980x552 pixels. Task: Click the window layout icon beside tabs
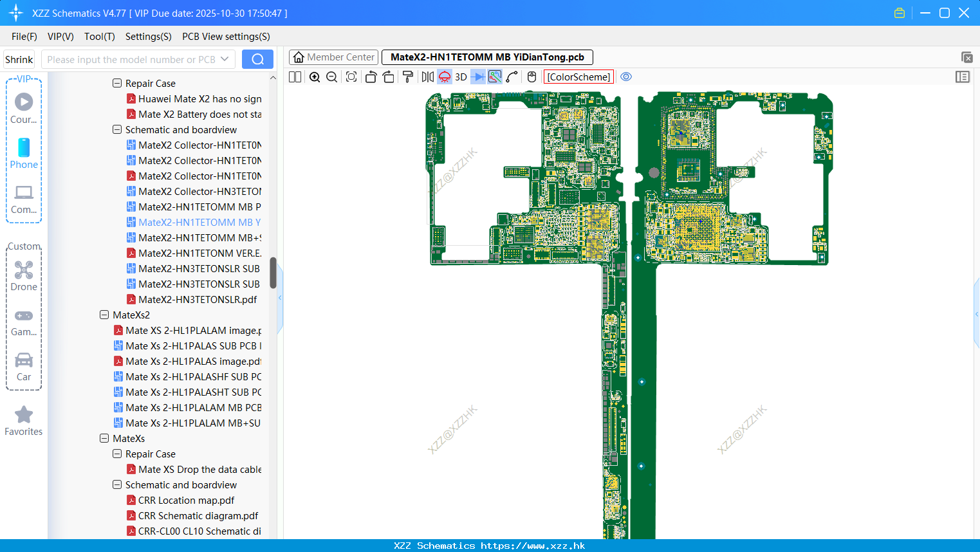(966, 57)
